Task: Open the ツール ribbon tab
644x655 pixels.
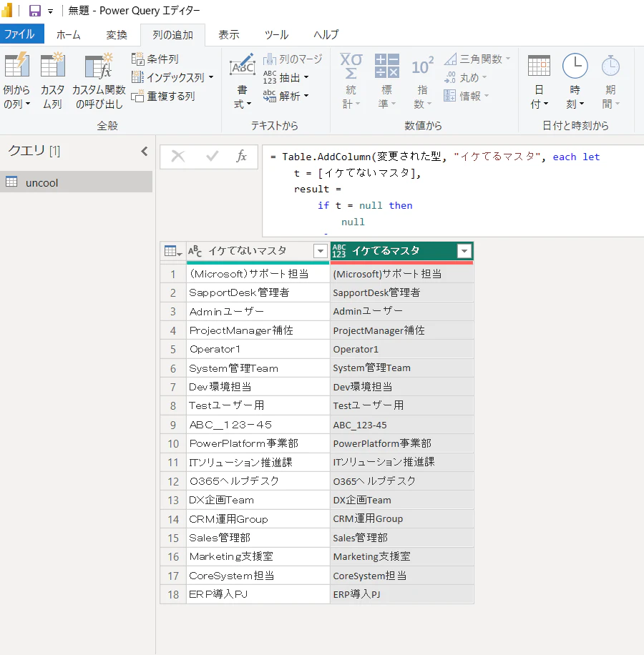Action: (276, 34)
